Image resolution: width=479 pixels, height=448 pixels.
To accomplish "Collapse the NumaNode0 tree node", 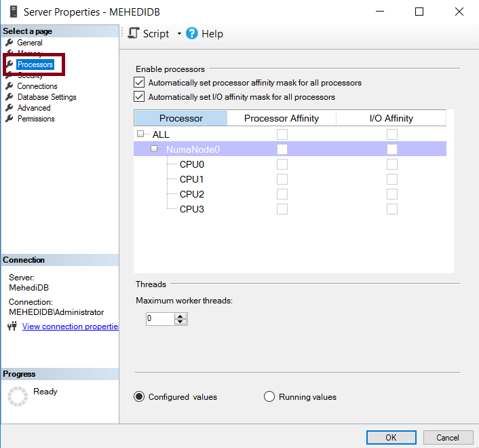I will [x=154, y=149].
